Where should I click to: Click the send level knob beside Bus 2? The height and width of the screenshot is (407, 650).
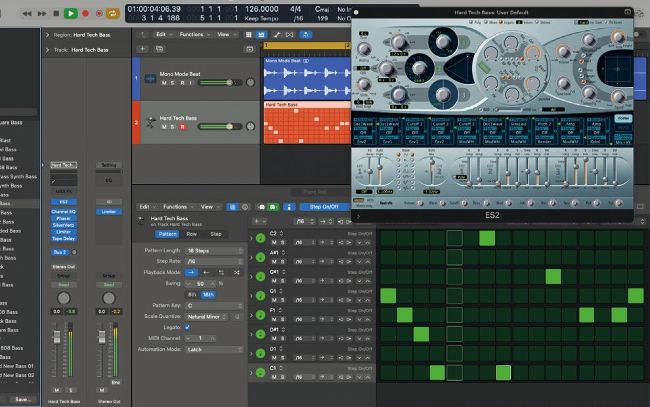pyautogui.click(x=74, y=252)
